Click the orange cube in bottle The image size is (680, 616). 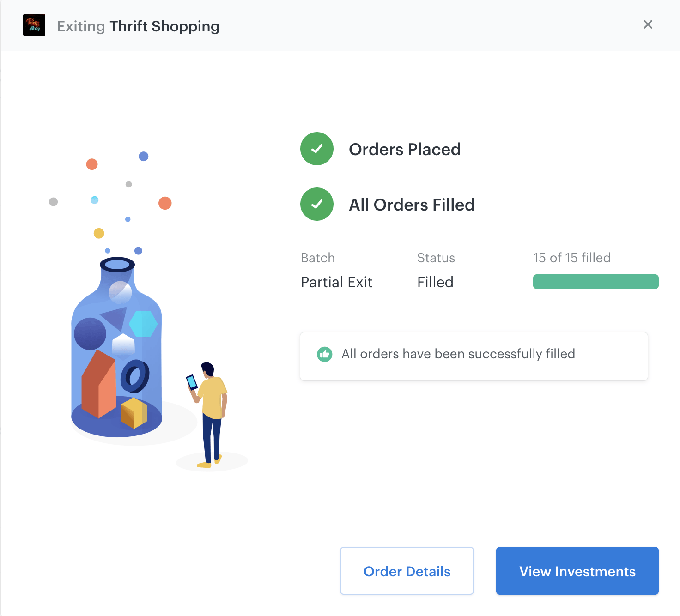(x=134, y=413)
